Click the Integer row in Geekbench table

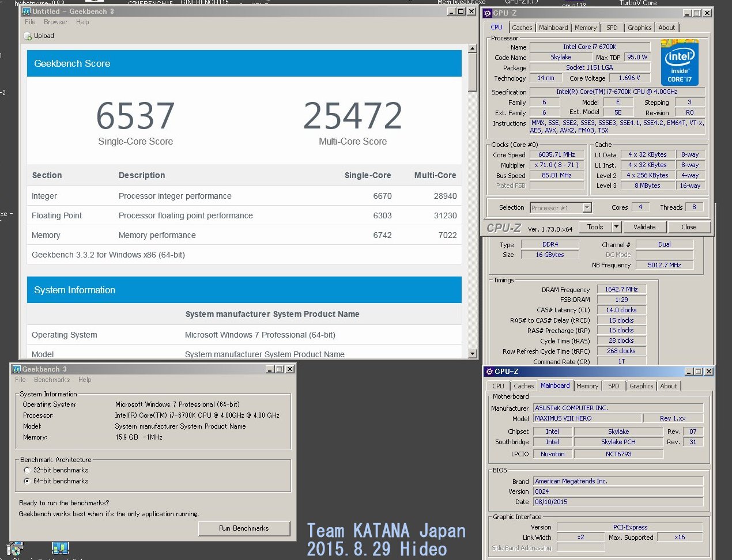tap(244, 196)
